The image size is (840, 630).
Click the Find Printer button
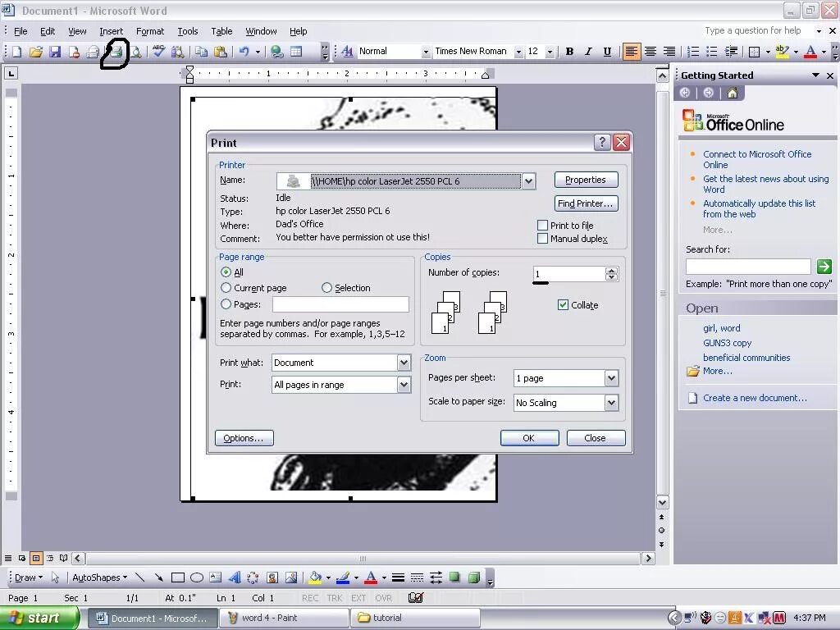[586, 203]
